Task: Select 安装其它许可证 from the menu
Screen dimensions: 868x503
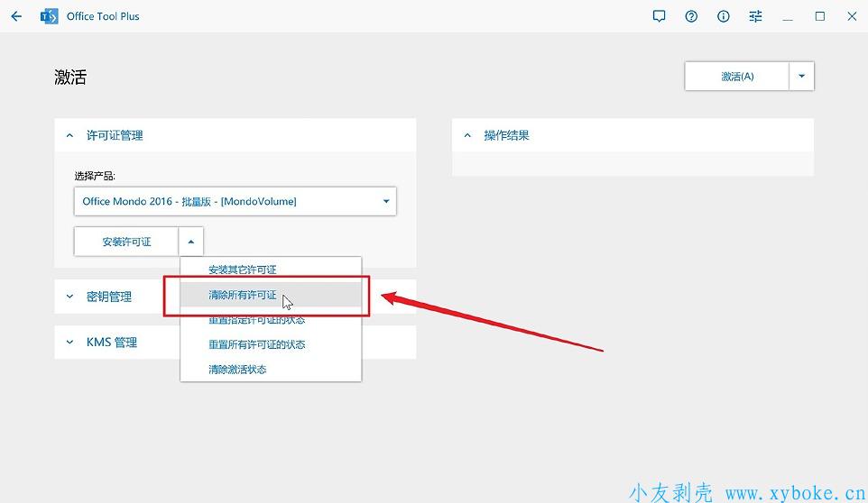Action: pyautogui.click(x=243, y=270)
